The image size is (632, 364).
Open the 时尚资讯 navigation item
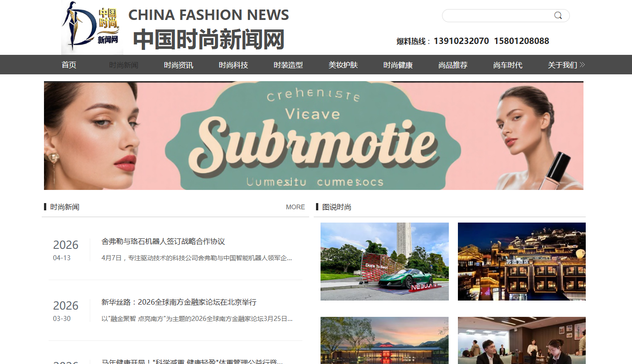point(179,65)
